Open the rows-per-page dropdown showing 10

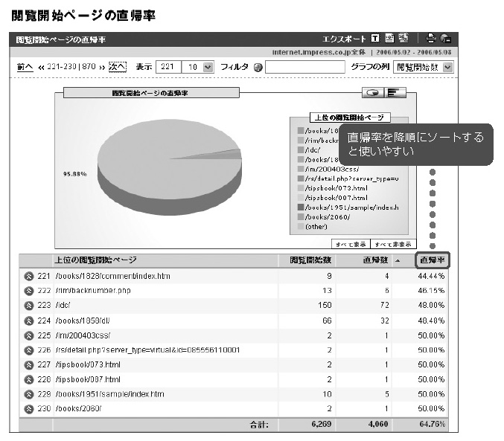click(x=198, y=67)
